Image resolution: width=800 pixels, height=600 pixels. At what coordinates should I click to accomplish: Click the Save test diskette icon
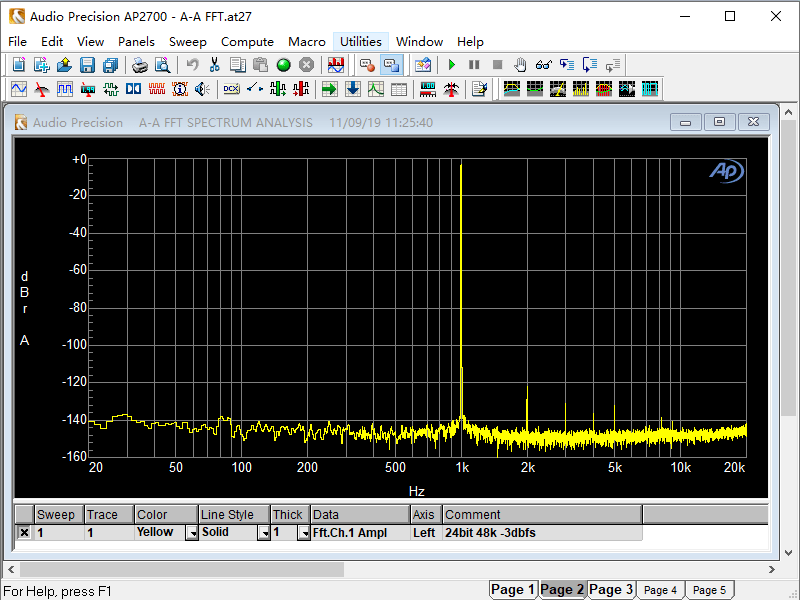click(87, 65)
